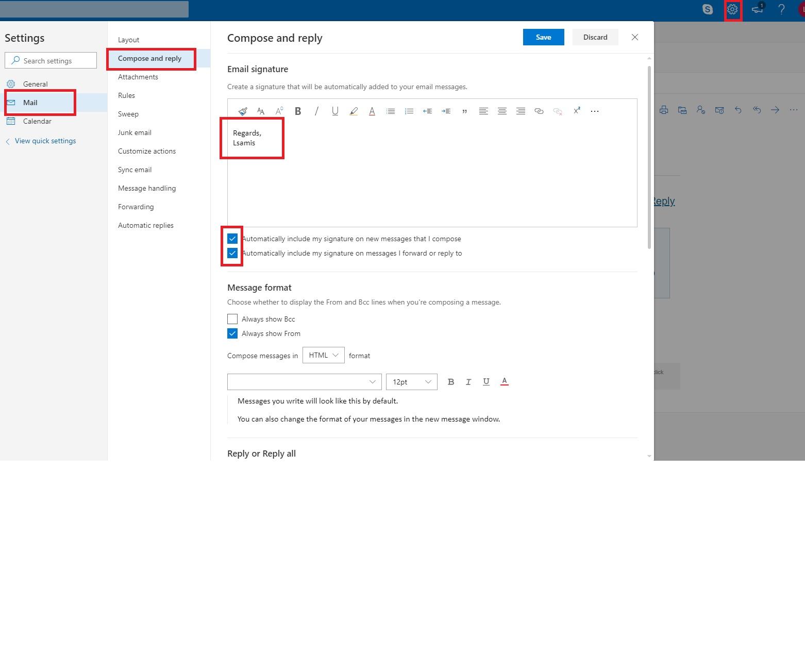The width and height of the screenshot is (805, 672).
Task: Close the Settings dialog
Action: [x=635, y=37]
